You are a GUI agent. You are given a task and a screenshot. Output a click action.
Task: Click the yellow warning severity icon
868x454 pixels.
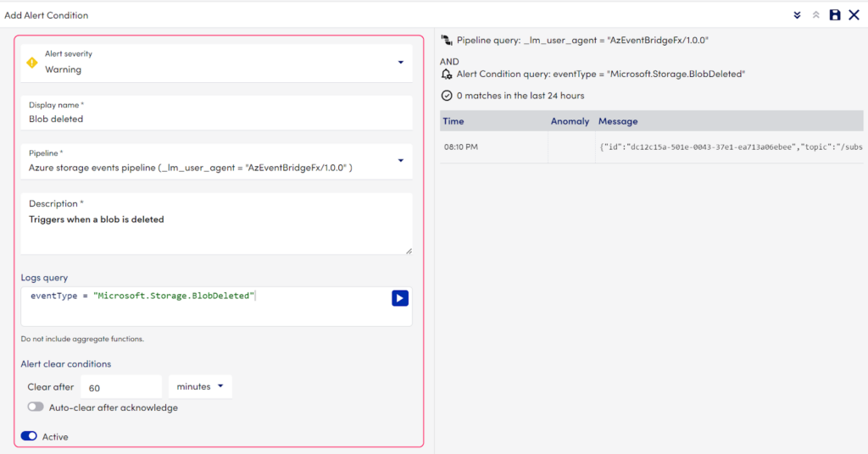pos(32,63)
